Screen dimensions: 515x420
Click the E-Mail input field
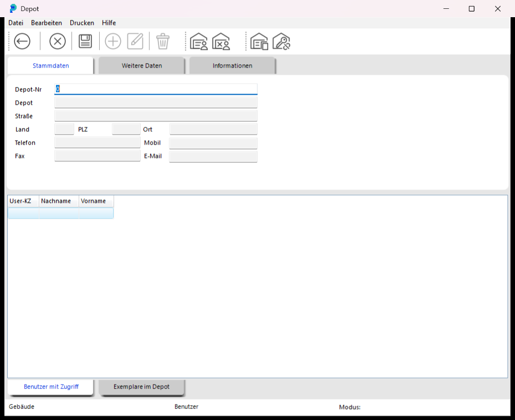[213, 156]
